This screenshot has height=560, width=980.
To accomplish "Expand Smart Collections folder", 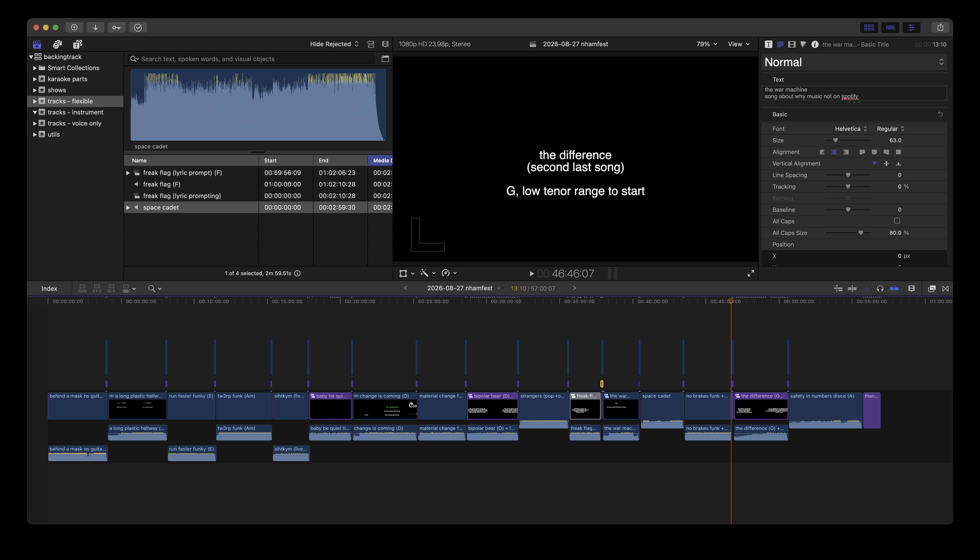I will pyautogui.click(x=35, y=68).
